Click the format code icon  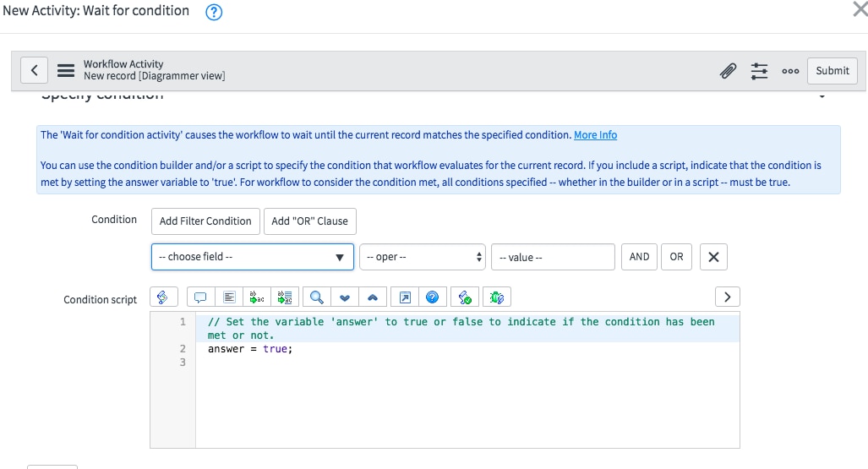[x=229, y=297]
